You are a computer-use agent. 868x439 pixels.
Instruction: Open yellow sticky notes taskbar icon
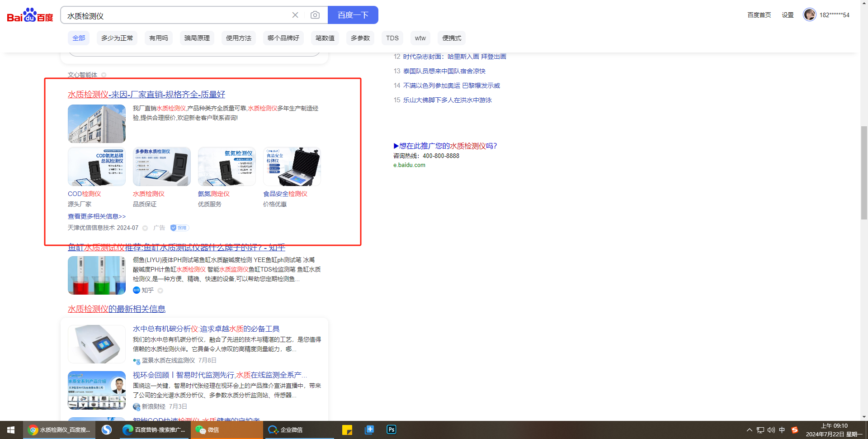pyautogui.click(x=347, y=429)
